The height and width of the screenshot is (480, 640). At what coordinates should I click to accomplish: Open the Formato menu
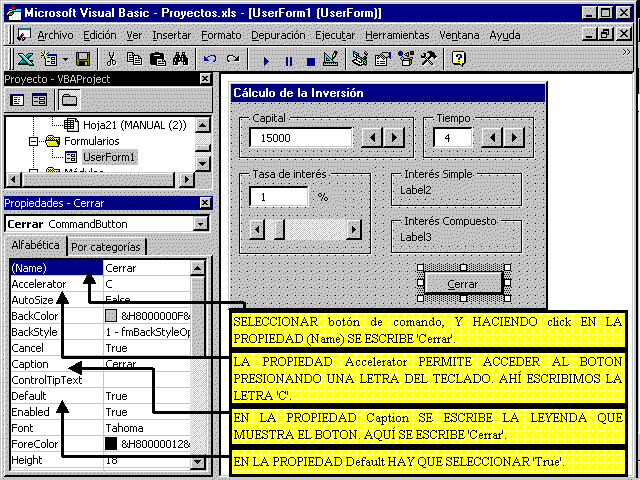221,36
